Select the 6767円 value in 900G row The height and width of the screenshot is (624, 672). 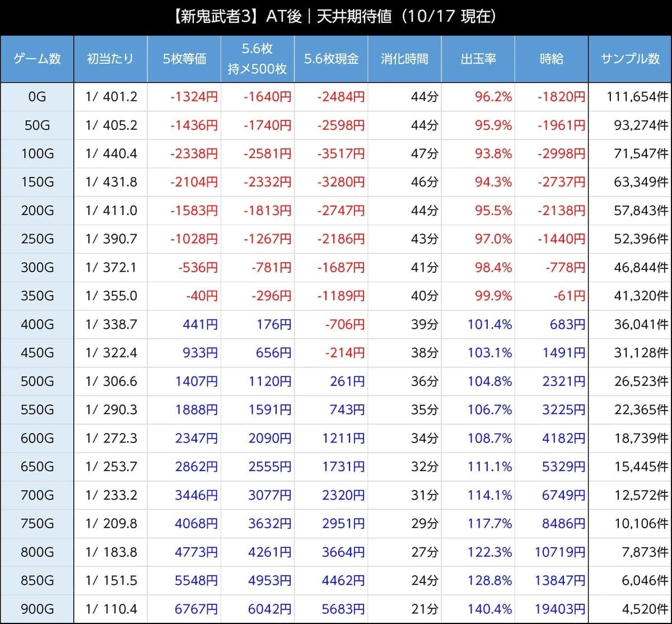click(195, 609)
